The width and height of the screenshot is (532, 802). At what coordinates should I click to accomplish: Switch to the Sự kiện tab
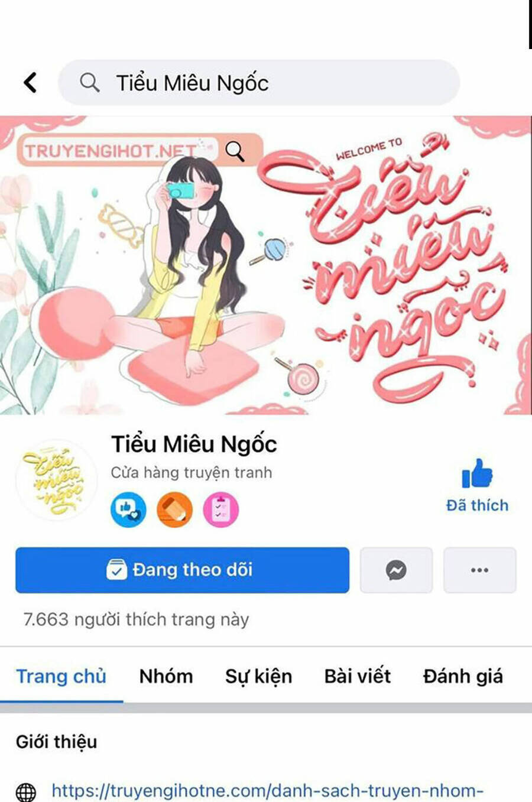258,676
